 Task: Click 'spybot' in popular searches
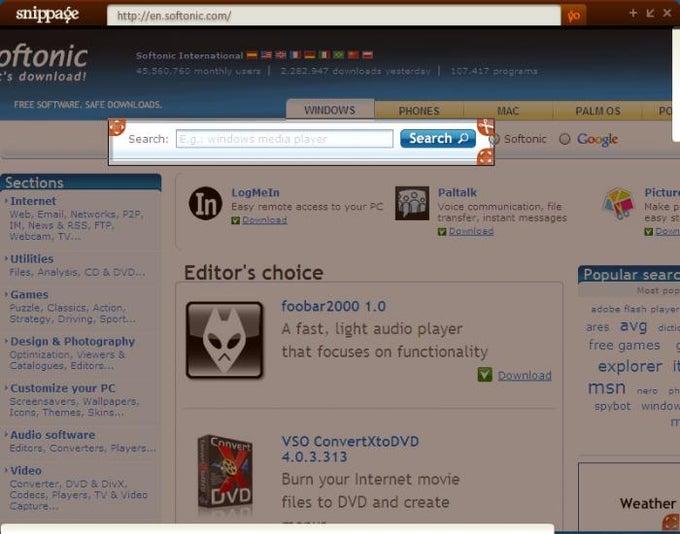(x=612, y=406)
